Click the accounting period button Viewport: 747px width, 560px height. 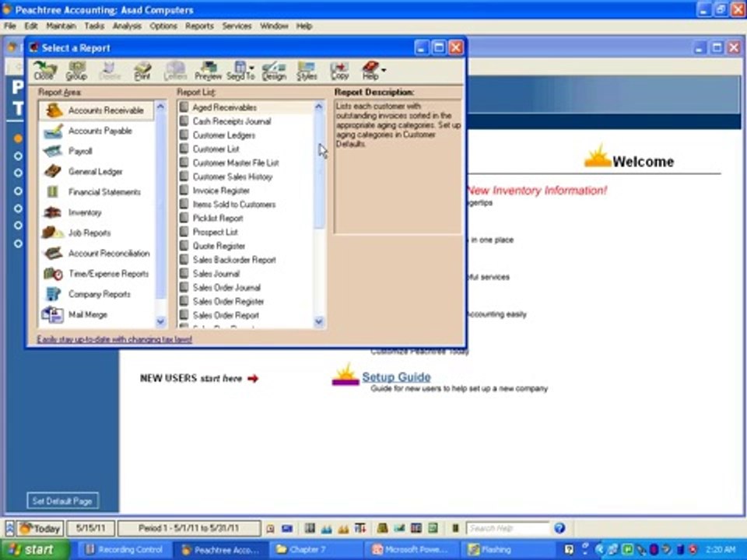coord(188,529)
